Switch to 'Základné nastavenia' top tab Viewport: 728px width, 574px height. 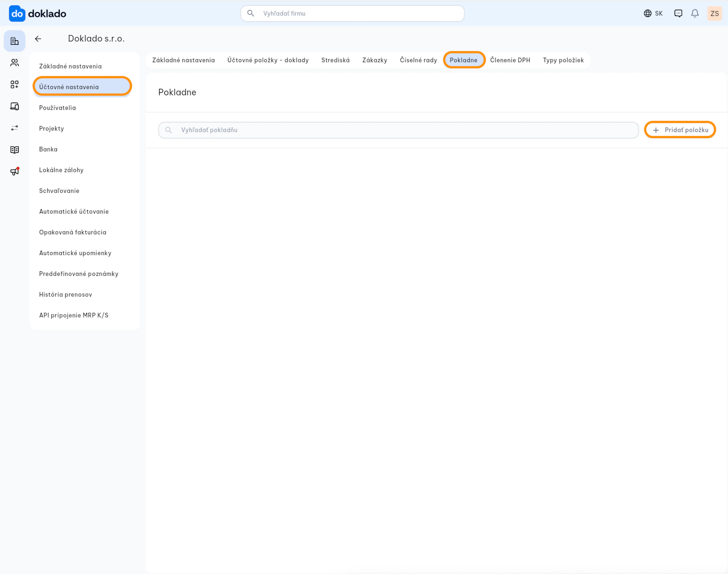click(183, 60)
